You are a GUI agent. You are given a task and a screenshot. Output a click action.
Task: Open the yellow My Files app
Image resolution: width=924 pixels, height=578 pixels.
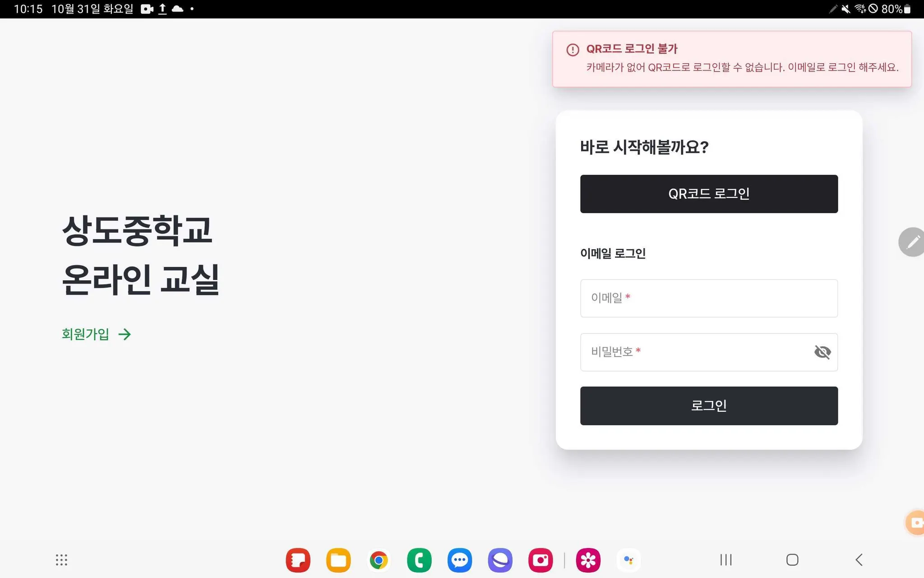[x=338, y=560]
